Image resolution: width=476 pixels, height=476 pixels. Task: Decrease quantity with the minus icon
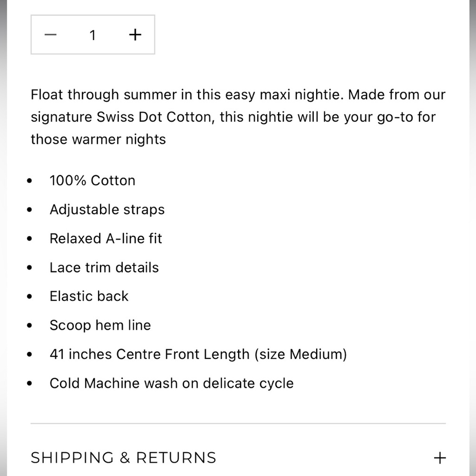[x=50, y=35]
